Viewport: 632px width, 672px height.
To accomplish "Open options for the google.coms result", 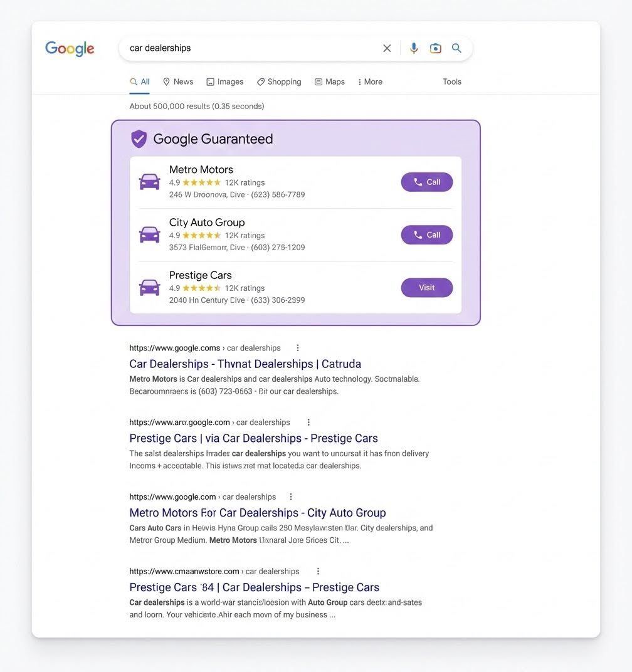I will click(x=298, y=348).
